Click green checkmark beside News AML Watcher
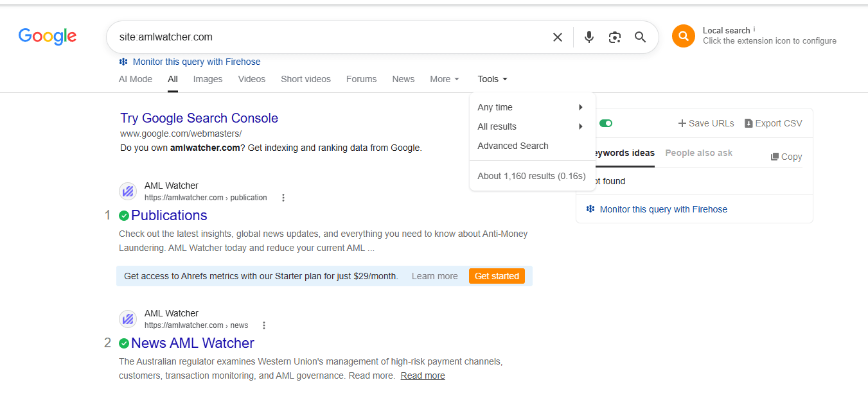868x405 pixels. click(x=124, y=343)
